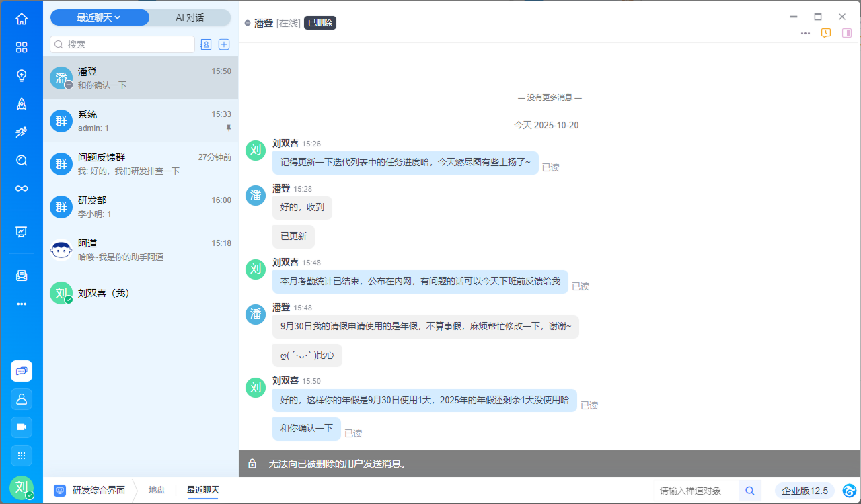Open the 问题反馈群 group chat
This screenshot has height=504, width=861.
[x=141, y=164]
